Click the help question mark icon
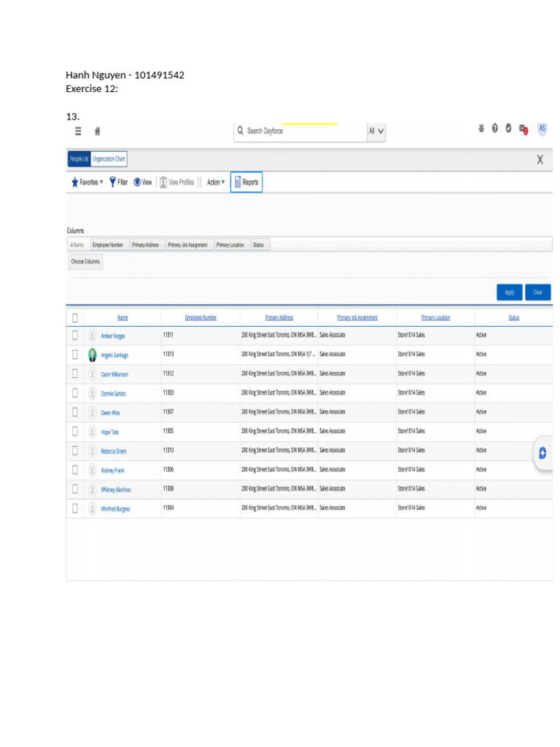The height and width of the screenshot is (747, 560). coord(494,129)
